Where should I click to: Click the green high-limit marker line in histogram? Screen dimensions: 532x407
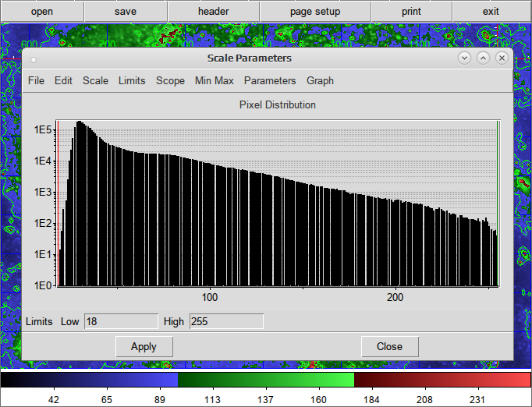498,203
